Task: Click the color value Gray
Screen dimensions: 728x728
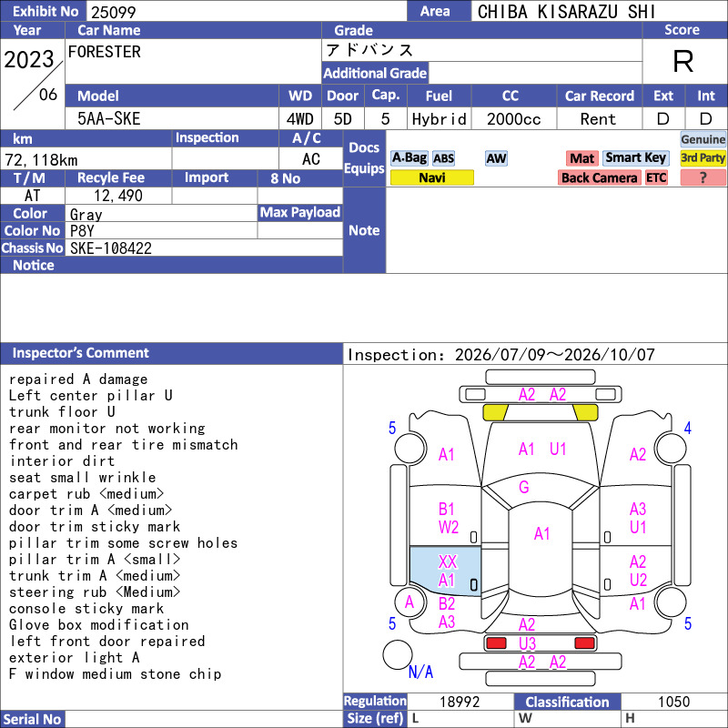Action: click(x=86, y=215)
